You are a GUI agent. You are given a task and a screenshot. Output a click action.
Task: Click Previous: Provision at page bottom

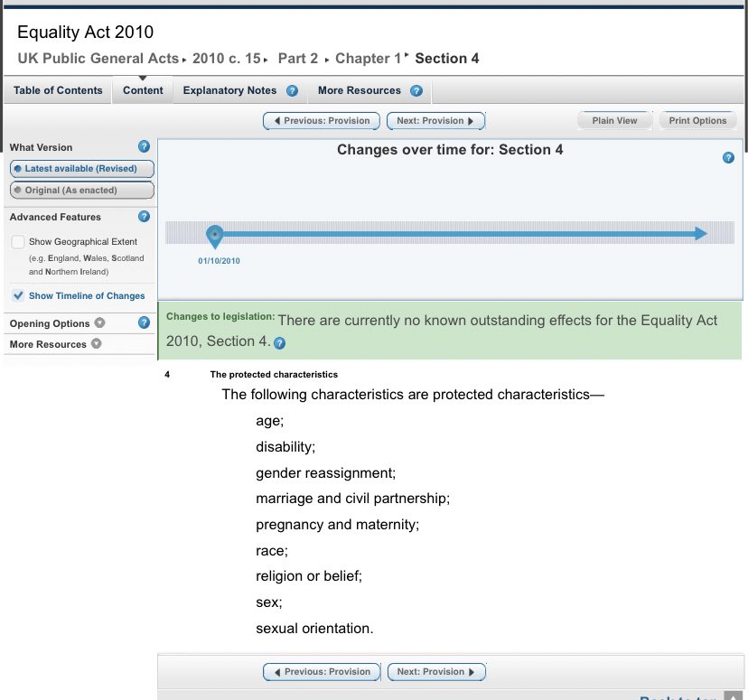pos(322,672)
